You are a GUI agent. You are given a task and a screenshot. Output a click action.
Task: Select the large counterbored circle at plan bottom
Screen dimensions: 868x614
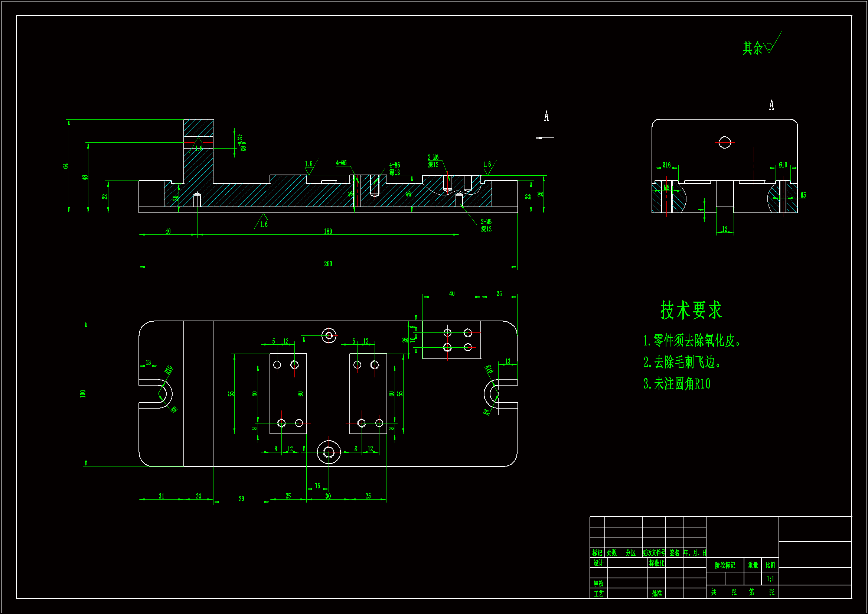(329, 452)
